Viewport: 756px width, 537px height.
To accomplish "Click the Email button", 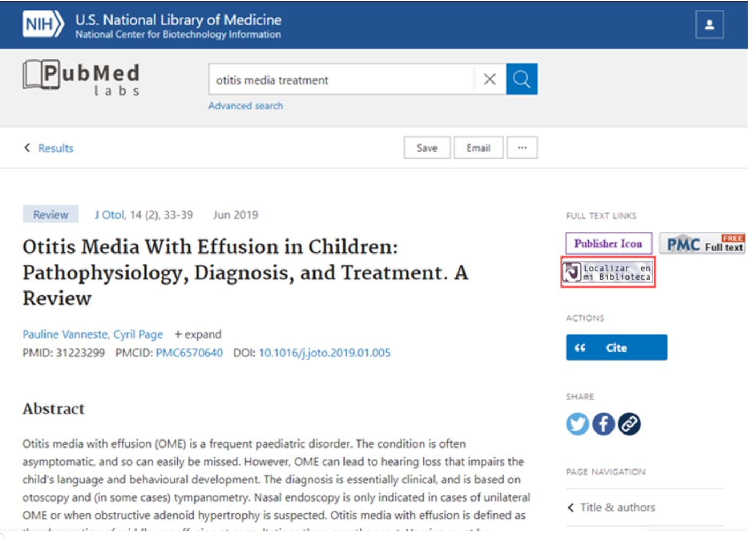I will [x=478, y=148].
